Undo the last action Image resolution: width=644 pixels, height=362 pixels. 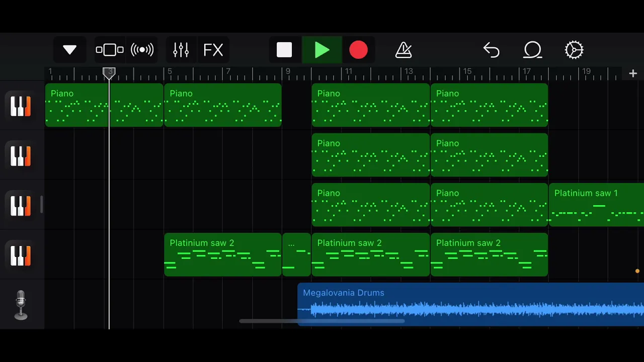[x=491, y=50]
